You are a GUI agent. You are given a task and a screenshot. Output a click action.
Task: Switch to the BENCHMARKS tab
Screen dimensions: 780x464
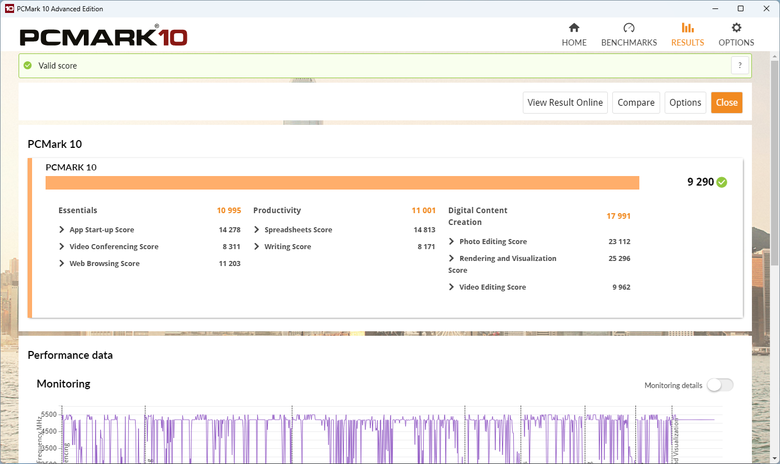pyautogui.click(x=629, y=35)
